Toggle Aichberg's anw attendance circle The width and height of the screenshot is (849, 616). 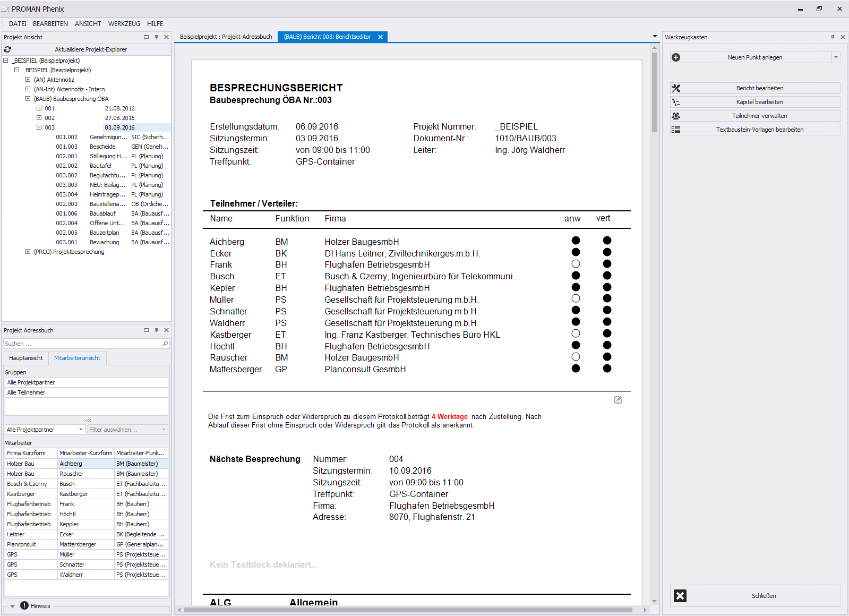coord(576,241)
